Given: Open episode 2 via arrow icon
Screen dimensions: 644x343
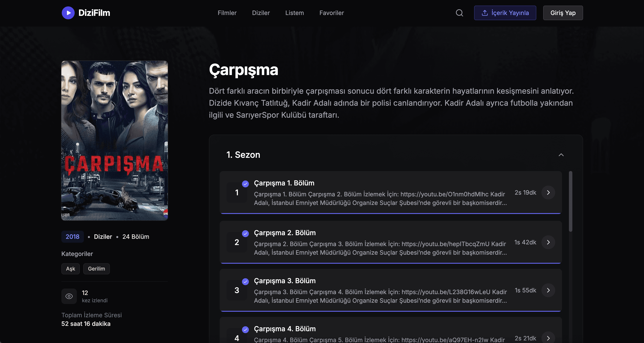Looking at the screenshot, I should coord(548,242).
